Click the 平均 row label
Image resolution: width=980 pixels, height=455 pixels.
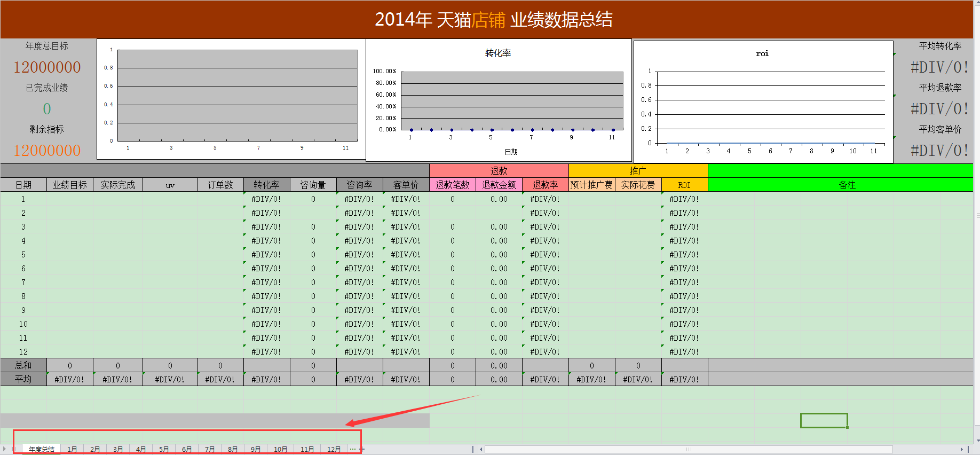point(23,379)
